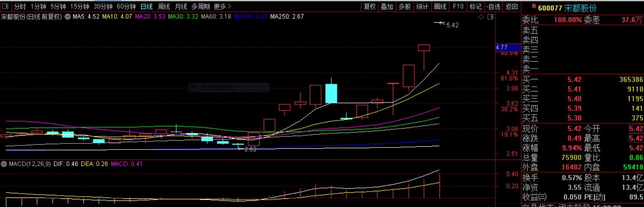
Task: Click the 买五 bid price 5.38
Action: (574, 118)
